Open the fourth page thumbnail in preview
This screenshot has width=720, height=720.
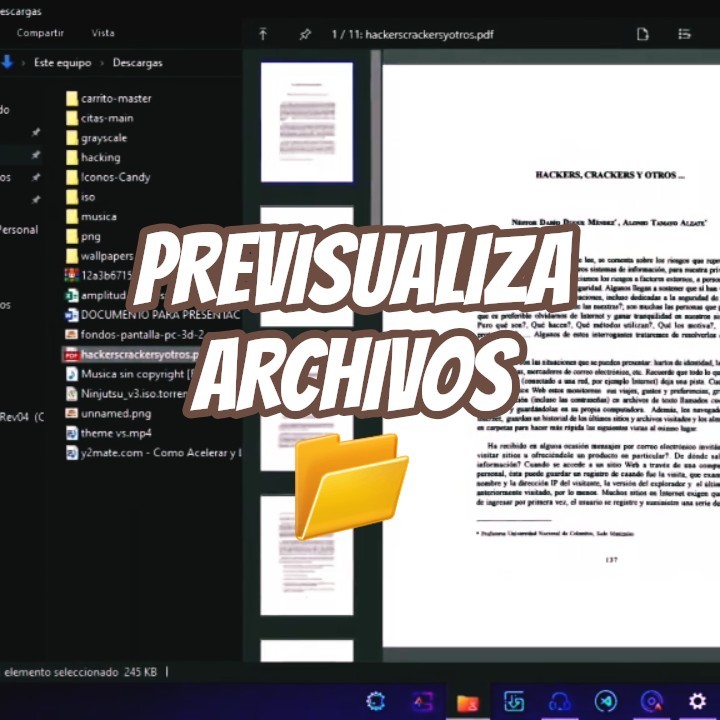307,555
